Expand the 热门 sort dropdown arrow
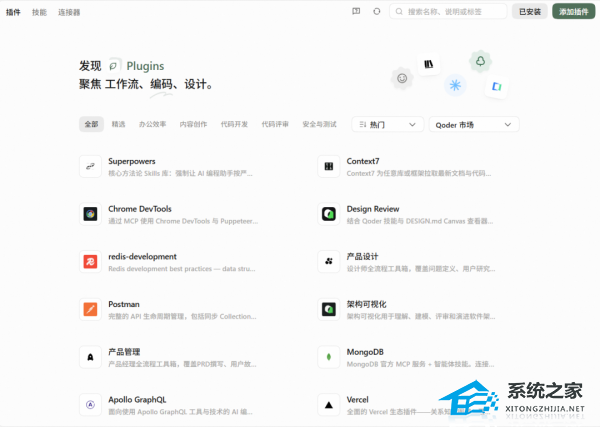The height and width of the screenshot is (427, 600). pos(412,125)
